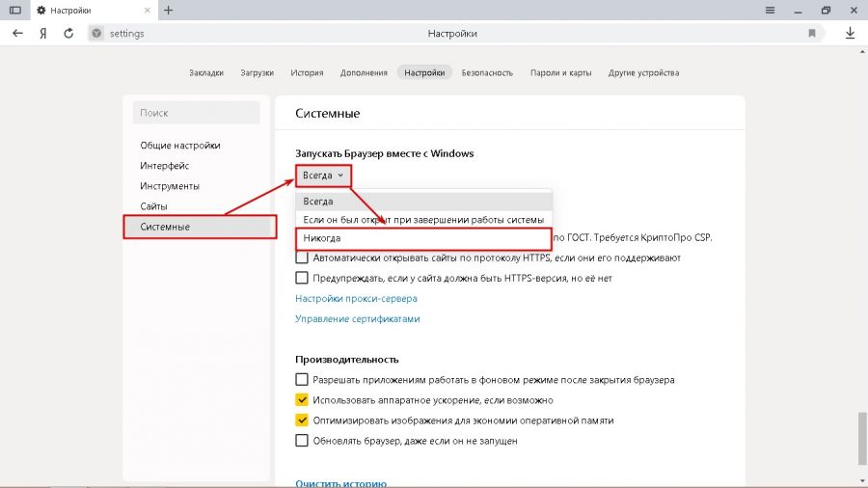Open Общие настройки section

[x=180, y=146]
